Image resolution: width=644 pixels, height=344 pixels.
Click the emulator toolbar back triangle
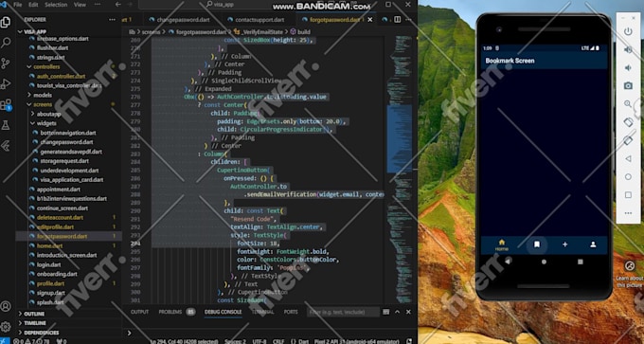(x=628, y=158)
